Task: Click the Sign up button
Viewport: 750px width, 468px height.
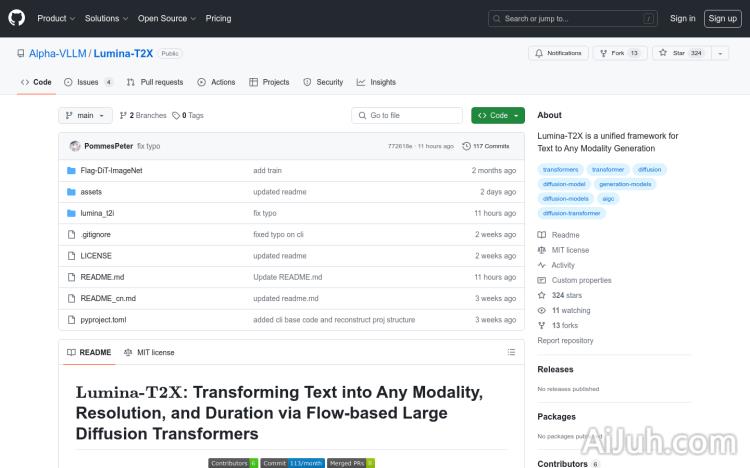Action: [721, 18]
